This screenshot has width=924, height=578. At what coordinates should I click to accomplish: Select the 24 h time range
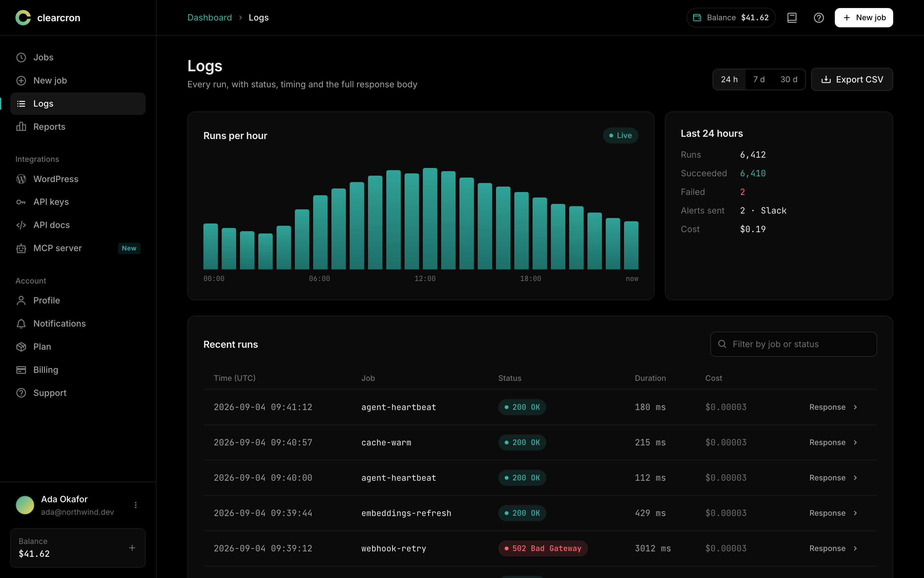coord(729,80)
